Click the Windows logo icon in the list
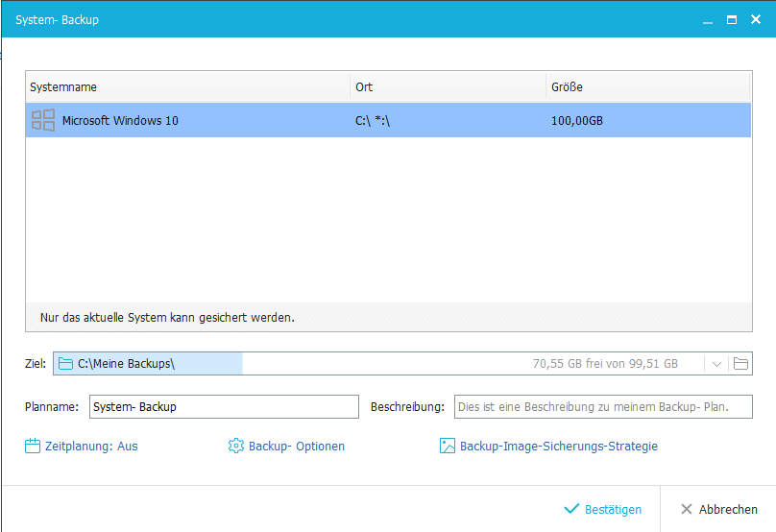This screenshot has width=776, height=532. pyautogui.click(x=43, y=120)
